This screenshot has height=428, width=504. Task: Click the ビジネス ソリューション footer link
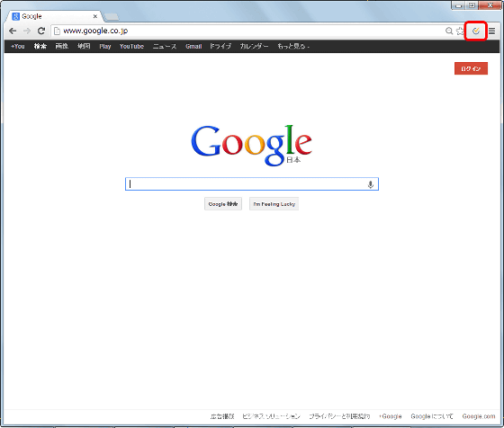click(271, 416)
